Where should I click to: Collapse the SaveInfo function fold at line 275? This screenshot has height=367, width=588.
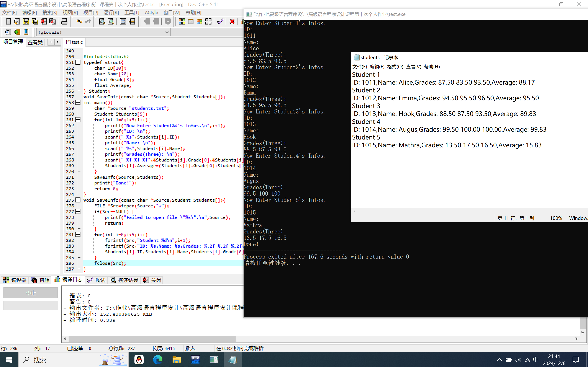(78, 200)
